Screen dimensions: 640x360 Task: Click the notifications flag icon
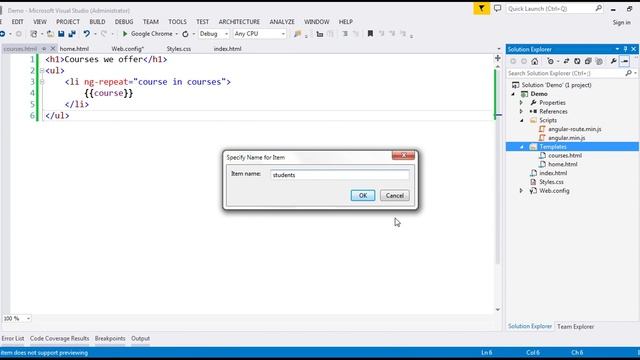point(481,8)
